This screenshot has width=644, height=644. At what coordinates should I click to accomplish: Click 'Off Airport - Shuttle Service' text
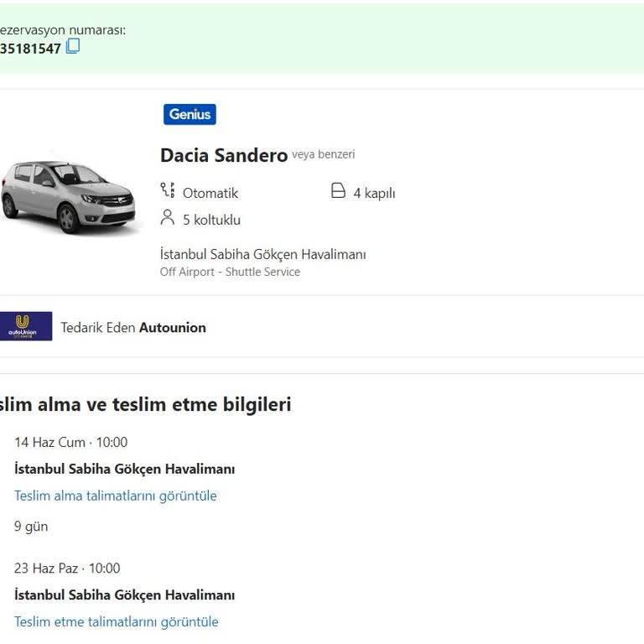(x=230, y=272)
